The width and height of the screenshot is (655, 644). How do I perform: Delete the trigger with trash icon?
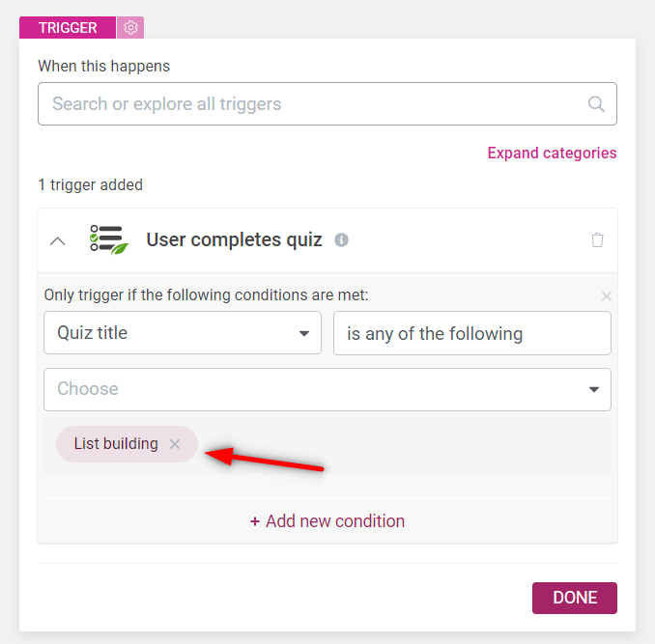(597, 240)
